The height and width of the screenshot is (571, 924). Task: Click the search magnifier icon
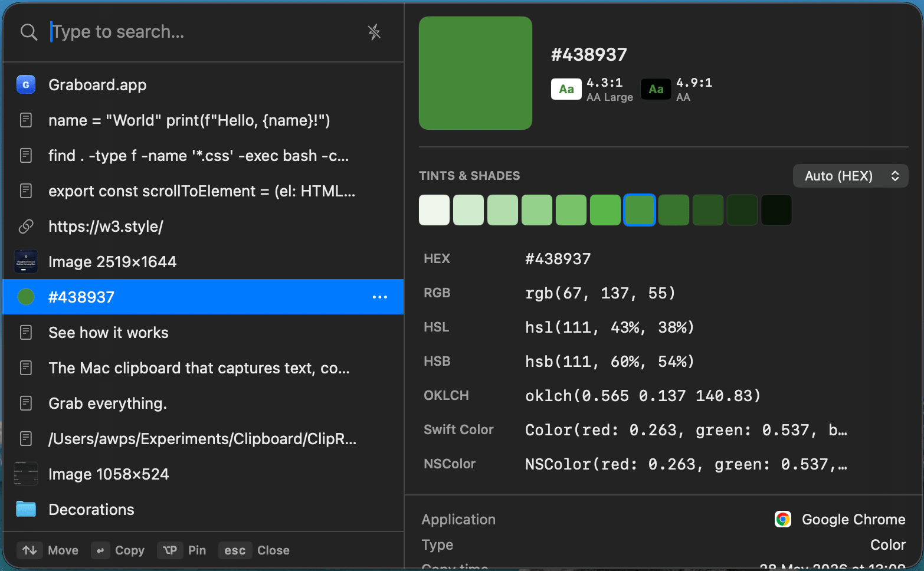tap(29, 32)
